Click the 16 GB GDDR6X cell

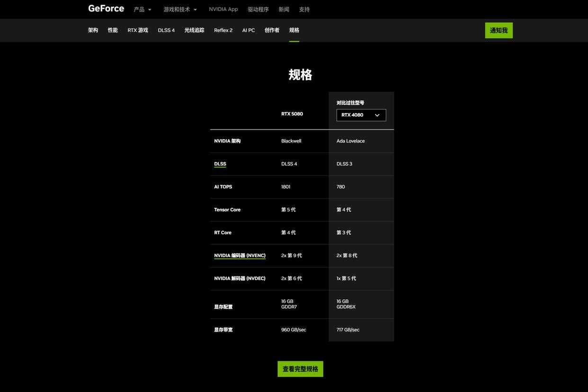(346, 304)
